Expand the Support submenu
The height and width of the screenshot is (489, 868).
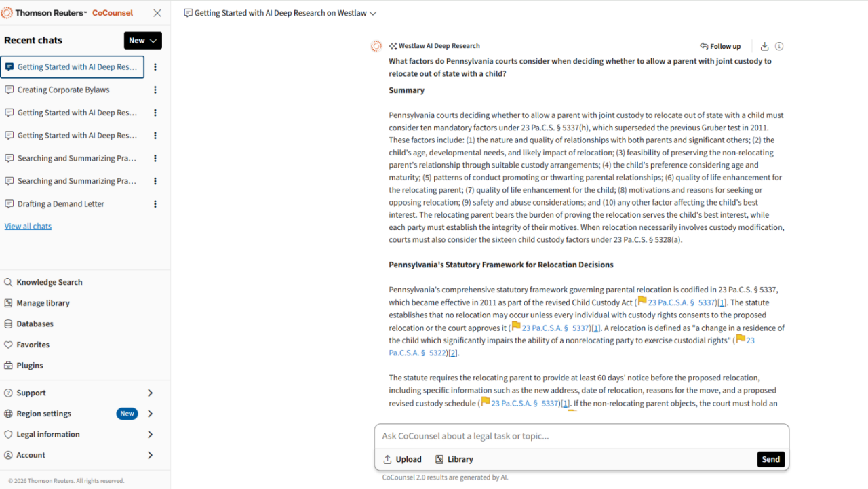pyautogui.click(x=150, y=393)
